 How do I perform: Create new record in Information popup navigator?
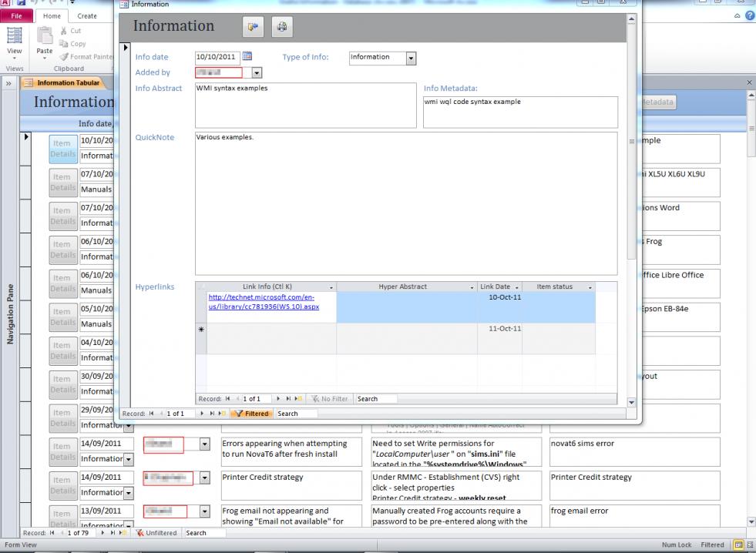tap(222, 414)
